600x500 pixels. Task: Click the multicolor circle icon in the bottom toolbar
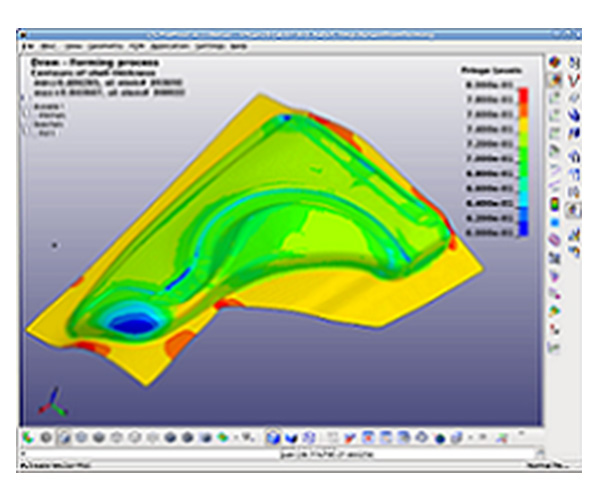pyautogui.click(x=28, y=437)
